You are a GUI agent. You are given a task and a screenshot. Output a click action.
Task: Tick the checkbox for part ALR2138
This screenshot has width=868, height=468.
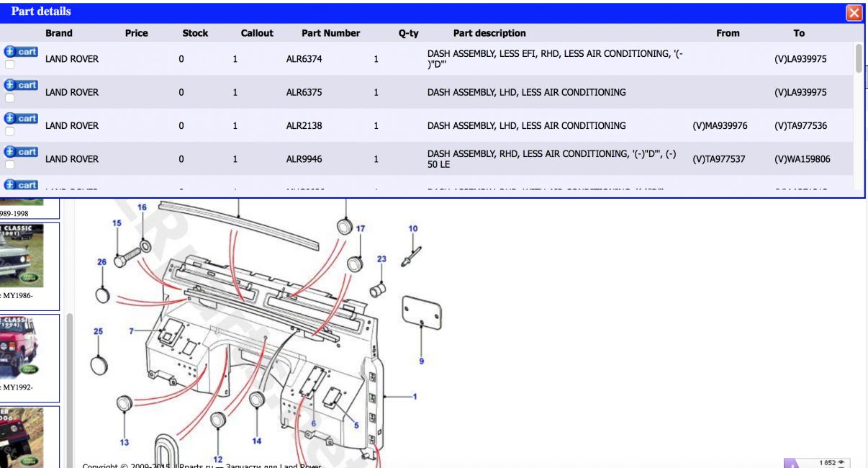point(9,131)
